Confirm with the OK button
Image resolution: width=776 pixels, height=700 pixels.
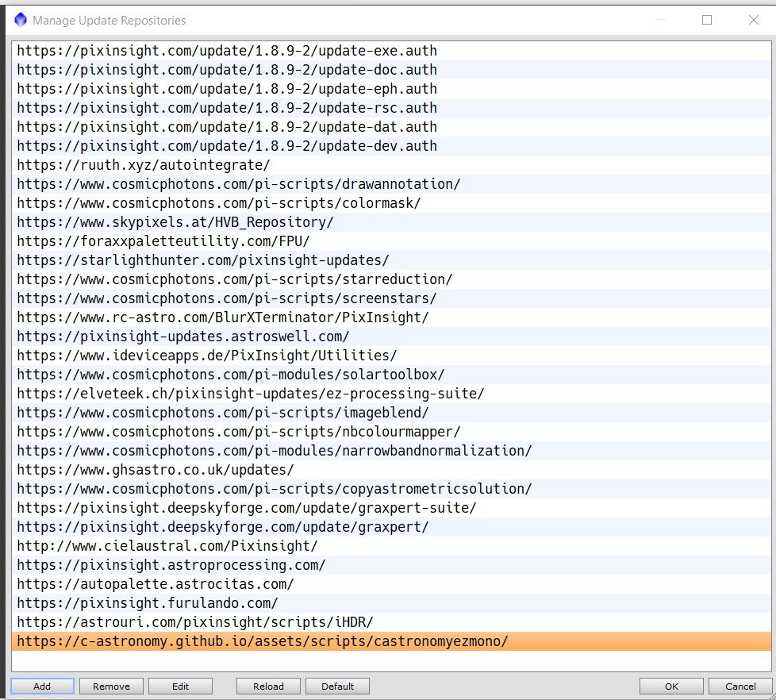671,687
